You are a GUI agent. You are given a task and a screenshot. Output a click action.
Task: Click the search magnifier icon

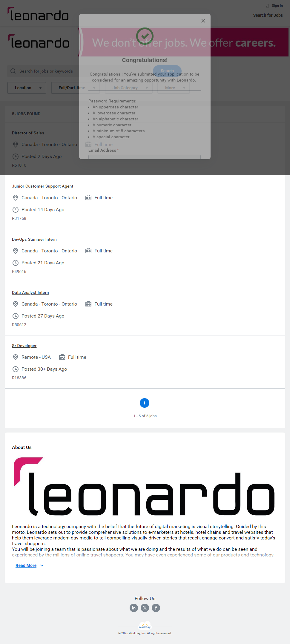(x=13, y=71)
